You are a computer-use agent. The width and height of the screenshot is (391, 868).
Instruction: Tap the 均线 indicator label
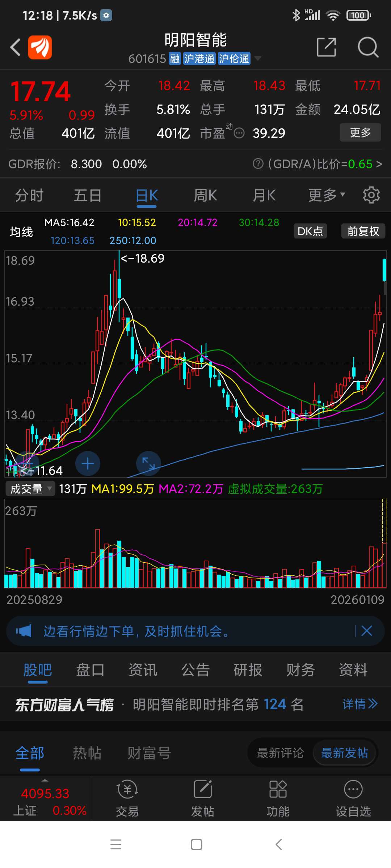coord(21,232)
